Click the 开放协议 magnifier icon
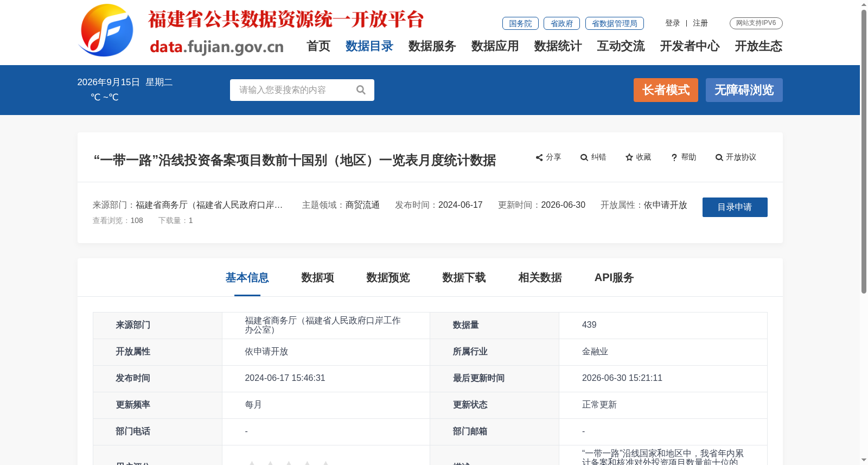This screenshot has height=465, width=868. (x=719, y=157)
